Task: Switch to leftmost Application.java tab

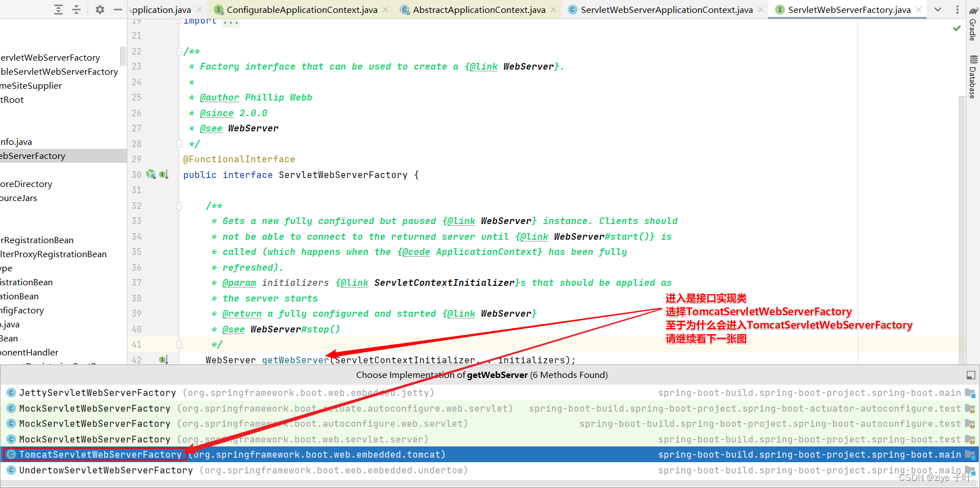Action: pyautogui.click(x=160, y=10)
